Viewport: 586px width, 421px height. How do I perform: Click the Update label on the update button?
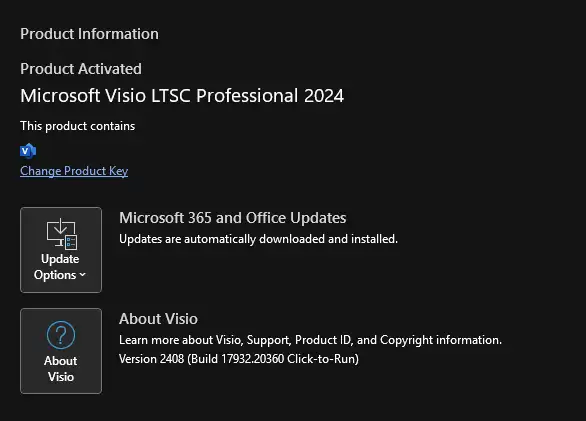[x=60, y=259]
